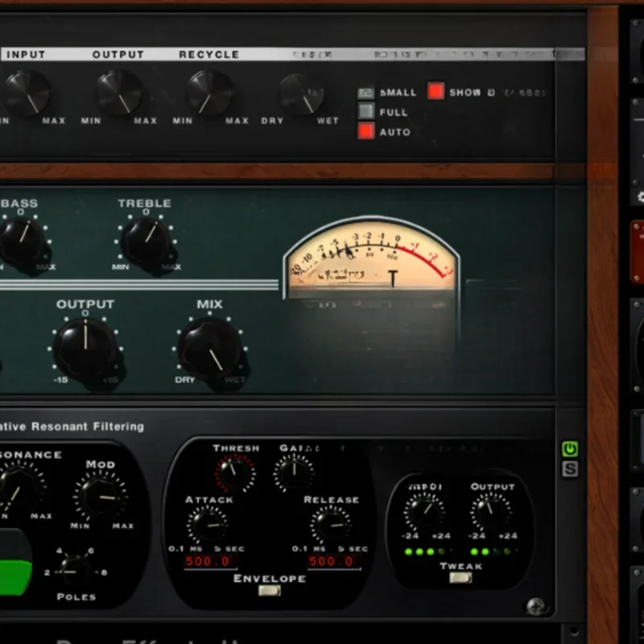Click the TREBLE knob
Screen dimensions: 644x644
[147, 242]
